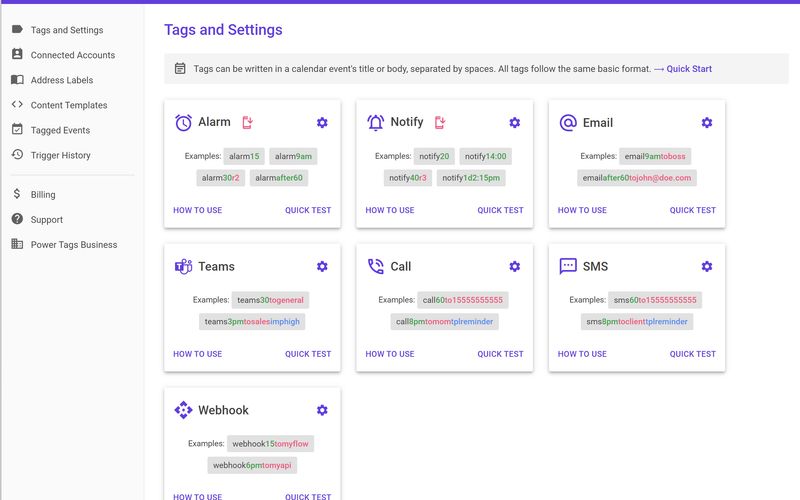Open Notify card settings gear
This screenshot has height=500, width=800.
(x=514, y=122)
